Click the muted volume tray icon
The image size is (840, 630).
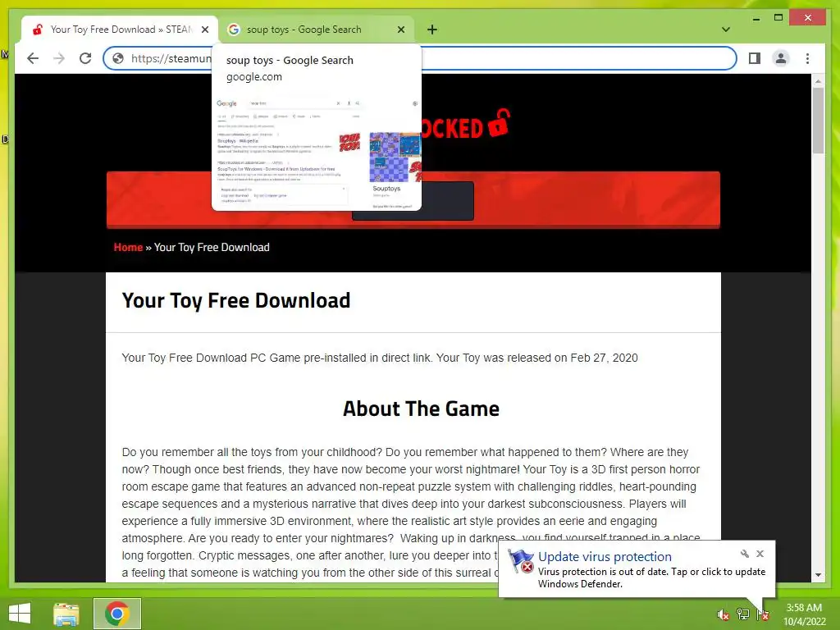pos(724,614)
